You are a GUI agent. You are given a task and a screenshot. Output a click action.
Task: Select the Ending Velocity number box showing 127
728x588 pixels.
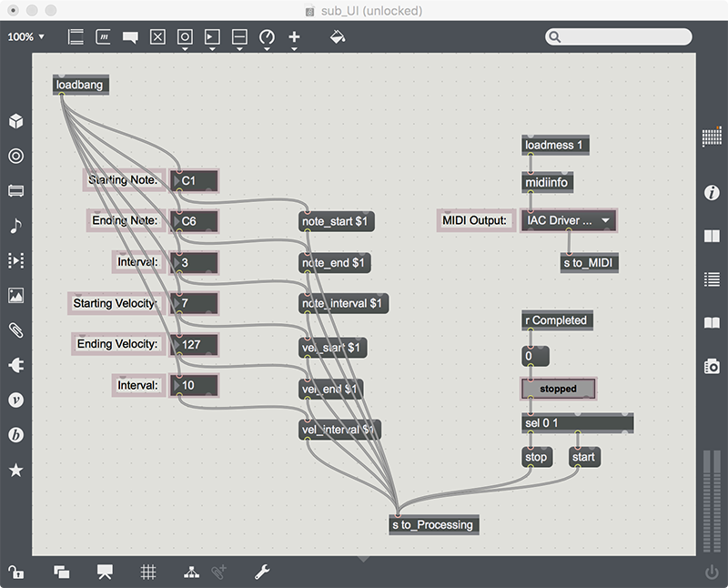[x=194, y=344]
